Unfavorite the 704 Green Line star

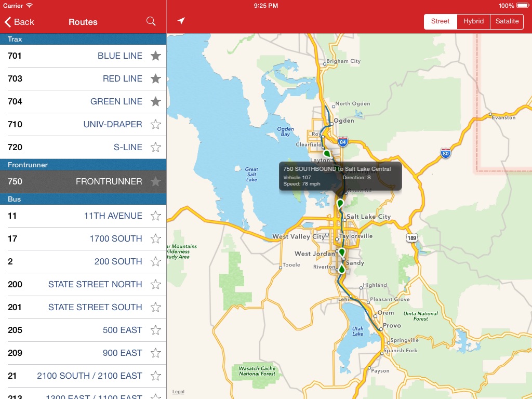click(156, 101)
